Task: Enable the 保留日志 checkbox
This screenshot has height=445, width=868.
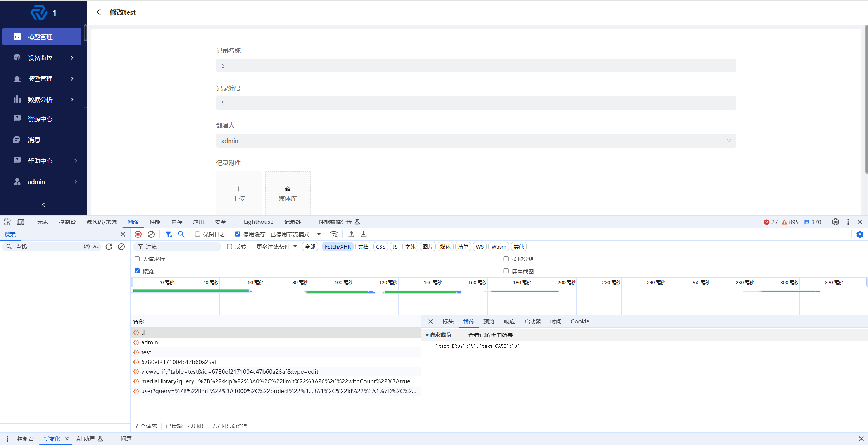Action: tap(198, 234)
